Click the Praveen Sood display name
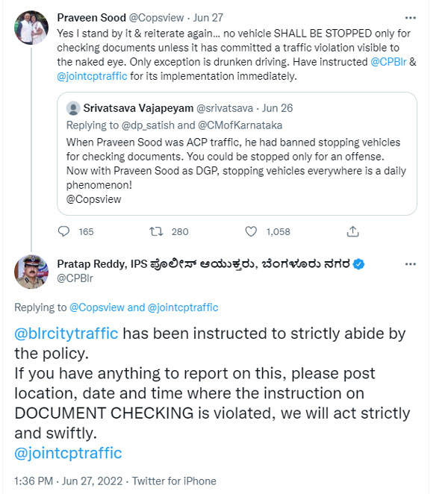This screenshot has width=448, height=494. coord(91,17)
